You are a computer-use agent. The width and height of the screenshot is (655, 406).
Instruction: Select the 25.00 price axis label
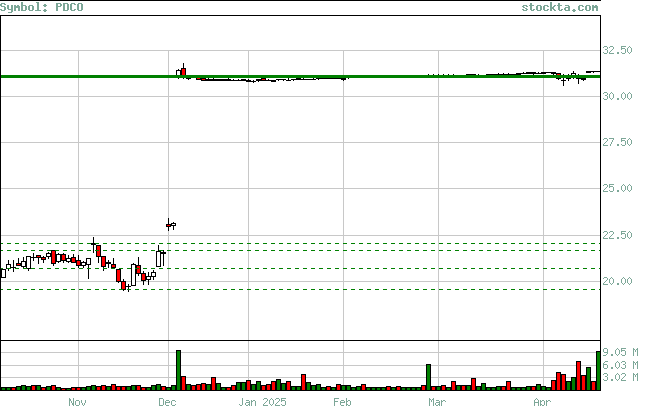click(x=617, y=188)
